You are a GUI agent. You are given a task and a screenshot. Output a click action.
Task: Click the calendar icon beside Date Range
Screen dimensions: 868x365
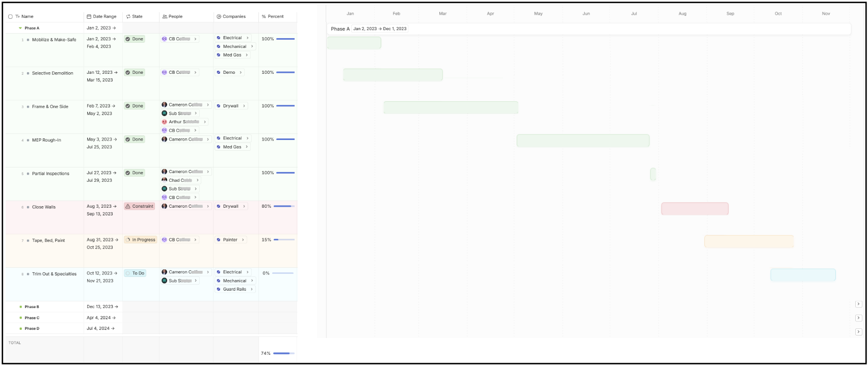[89, 17]
